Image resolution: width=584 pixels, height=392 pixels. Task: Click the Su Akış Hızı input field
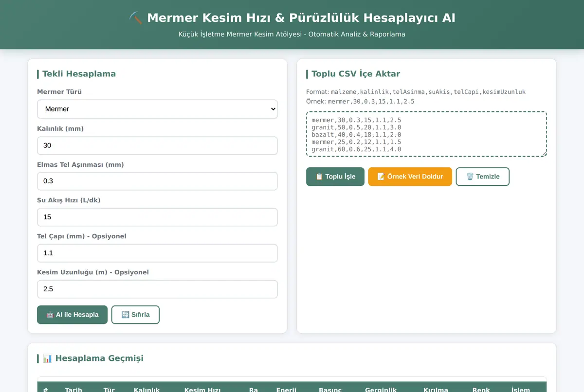click(x=157, y=217)
